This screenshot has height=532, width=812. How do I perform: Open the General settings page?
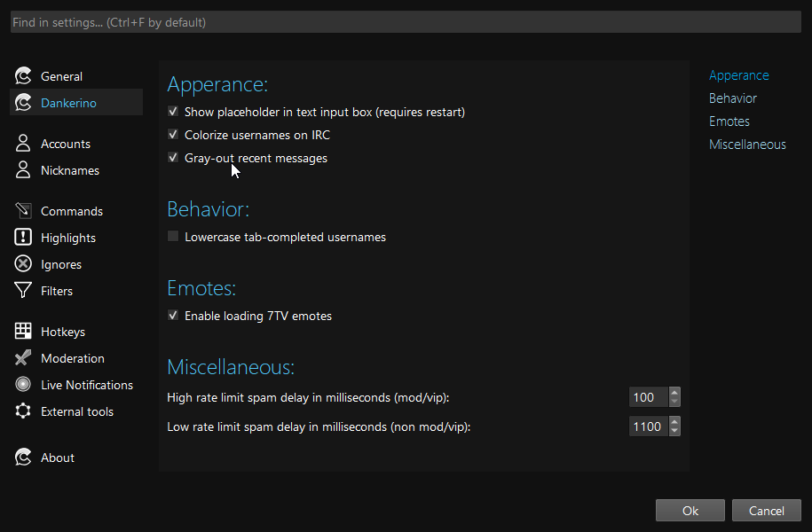(61, 76)
